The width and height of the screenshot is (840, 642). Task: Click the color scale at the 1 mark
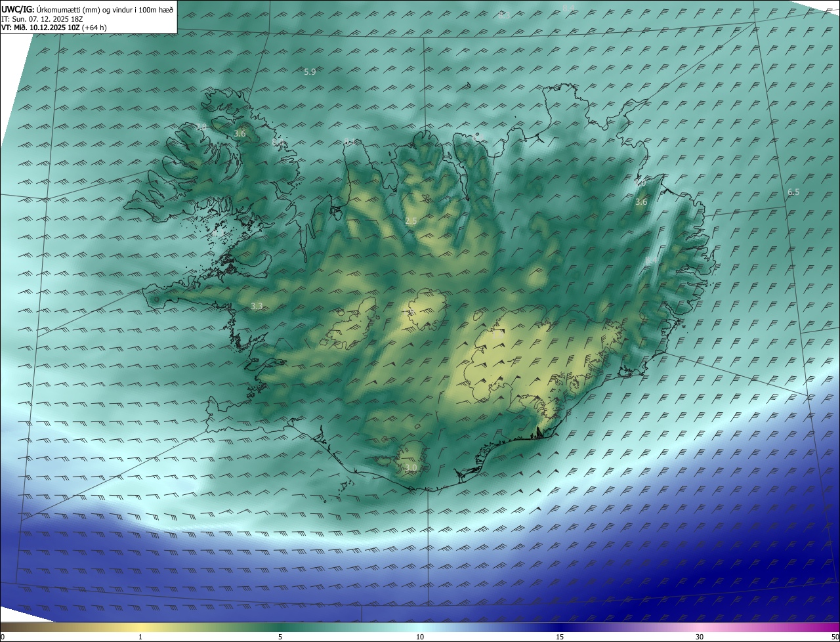coord(140,637)
